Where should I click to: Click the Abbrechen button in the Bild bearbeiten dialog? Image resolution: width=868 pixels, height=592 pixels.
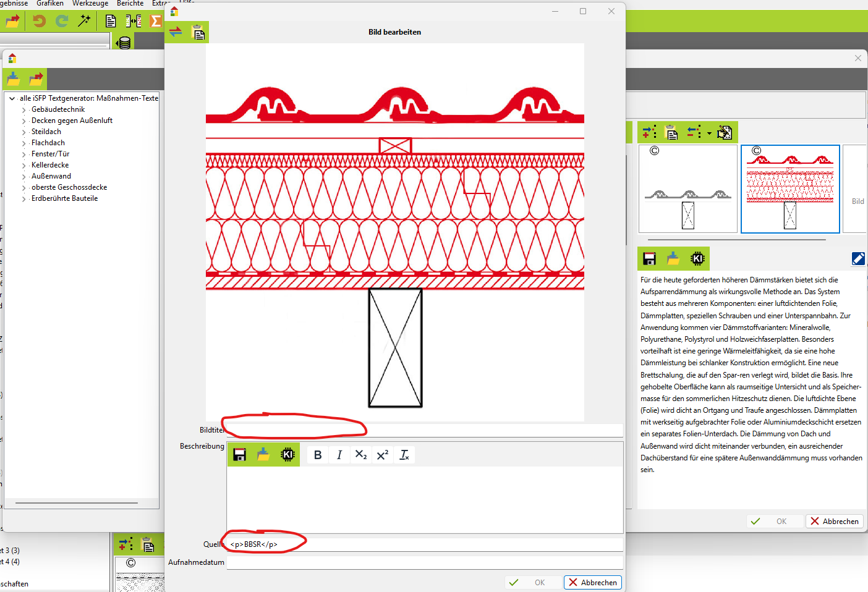[x=593, y=582]
